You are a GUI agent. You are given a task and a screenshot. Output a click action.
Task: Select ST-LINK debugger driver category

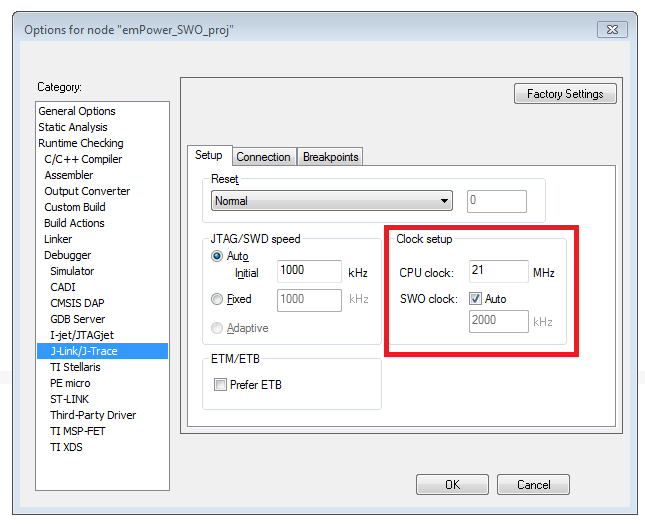pos(69,399)
